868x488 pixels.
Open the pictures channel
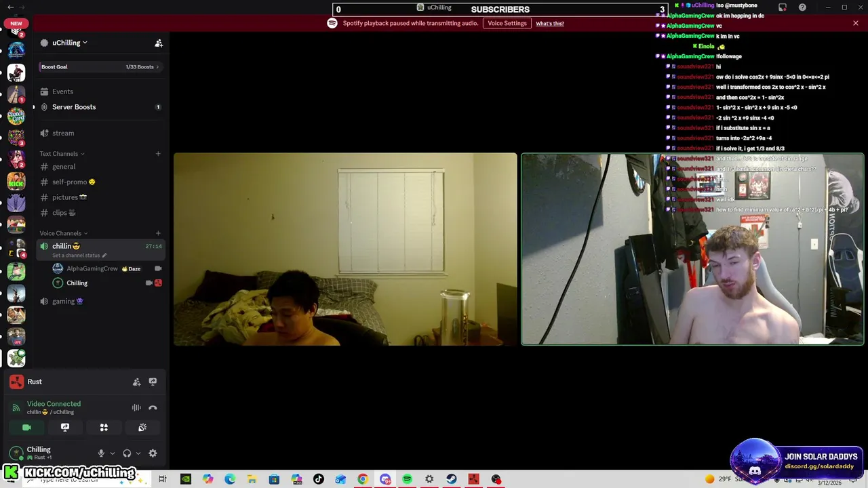pyautogui.click(x=99, y=197)
